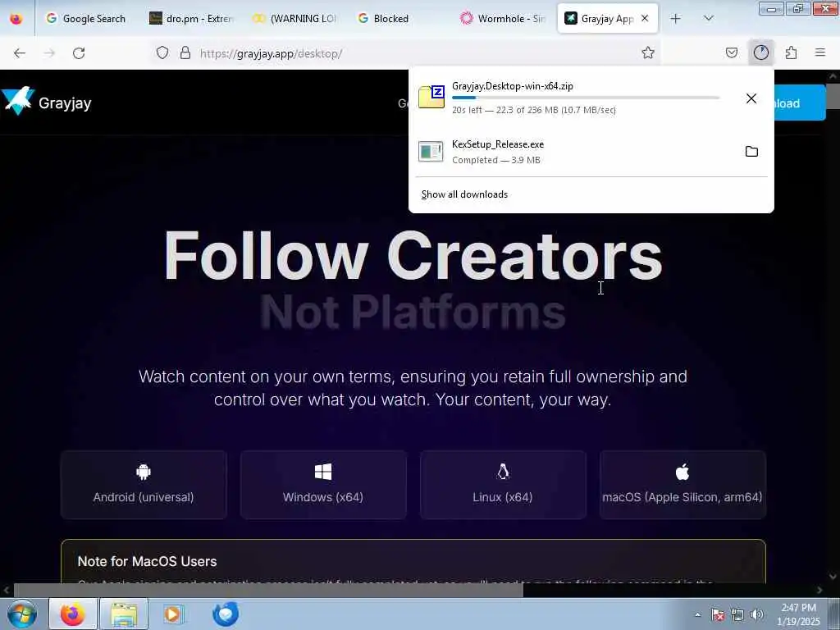Toggle the downloads toolbar button
The width and height of the screenshot is (840, 630).
click(761, 52)
